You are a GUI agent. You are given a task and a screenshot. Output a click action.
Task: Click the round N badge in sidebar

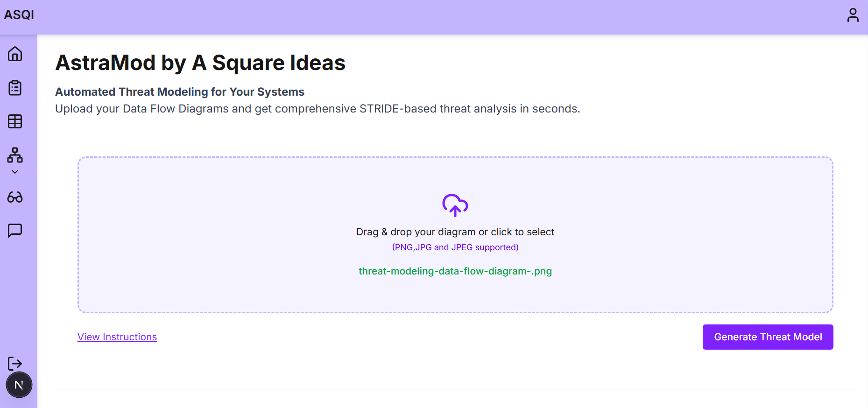point(19,385)
